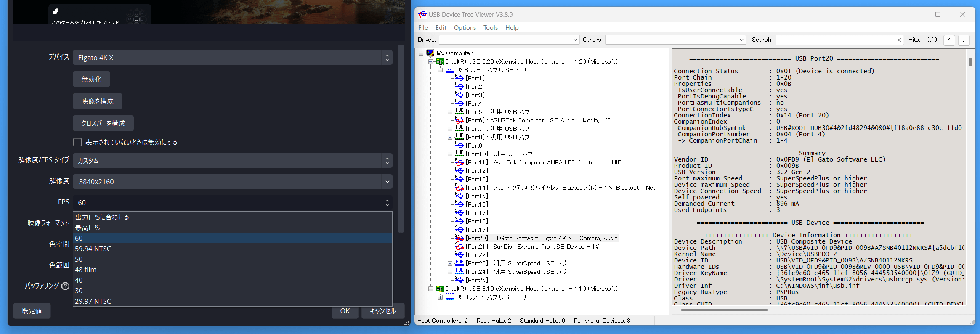Click the My Computer icon in device tree
Image resolution: width=980 pixels, height=334 pixels.
[430, 53]
